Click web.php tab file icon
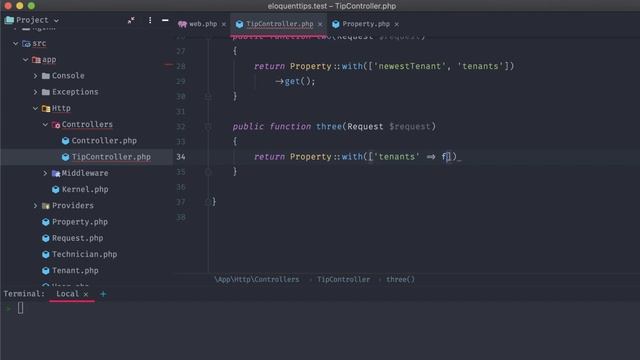Image resolution: width=640 pixels, height=360 pixels. coord(182,24)
